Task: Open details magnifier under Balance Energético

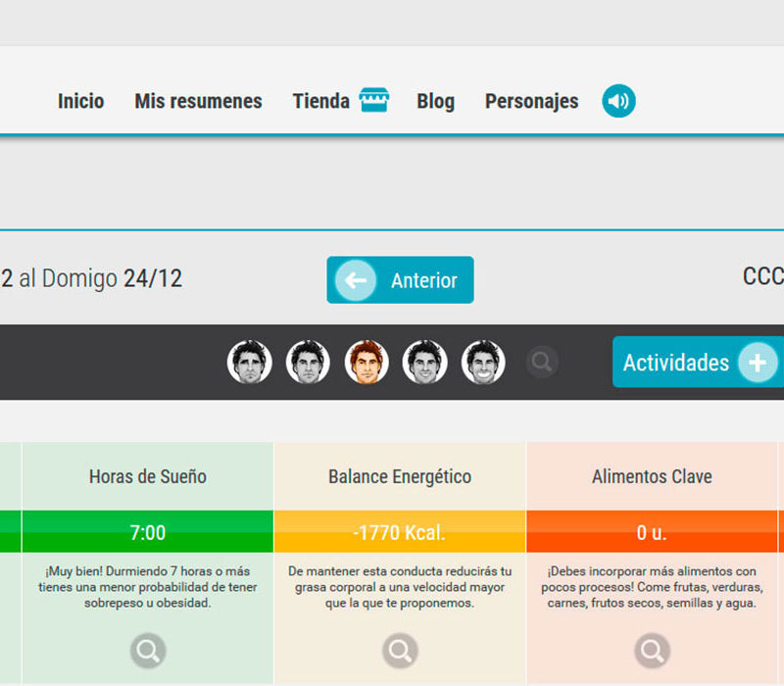Action: click(x=400, y=650)
